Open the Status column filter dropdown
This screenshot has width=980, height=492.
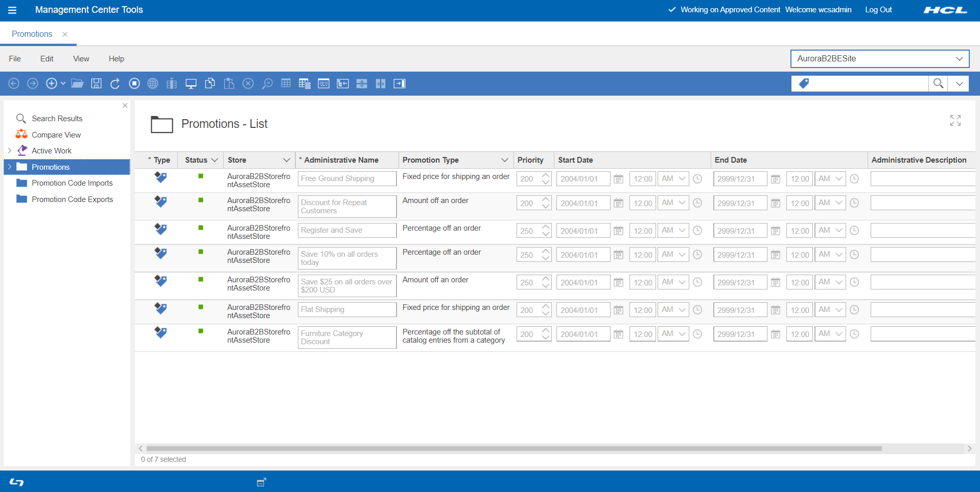[x=215, y=160]
